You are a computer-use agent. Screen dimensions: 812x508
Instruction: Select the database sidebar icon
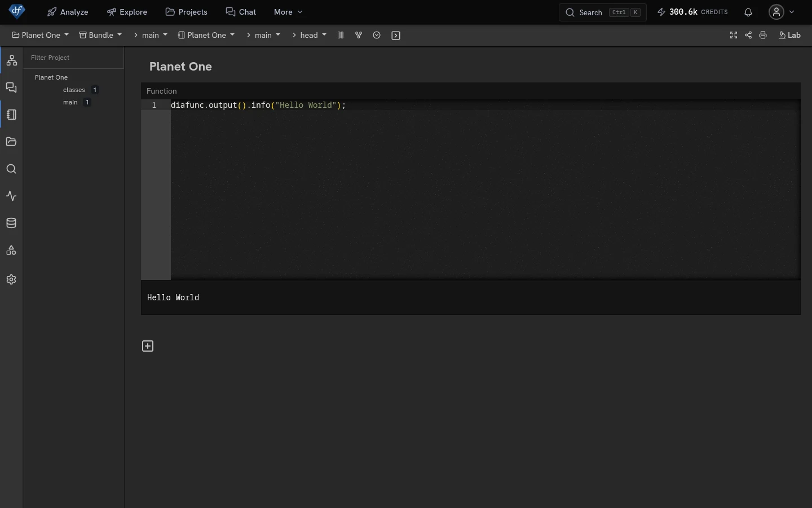pos(11,223)
